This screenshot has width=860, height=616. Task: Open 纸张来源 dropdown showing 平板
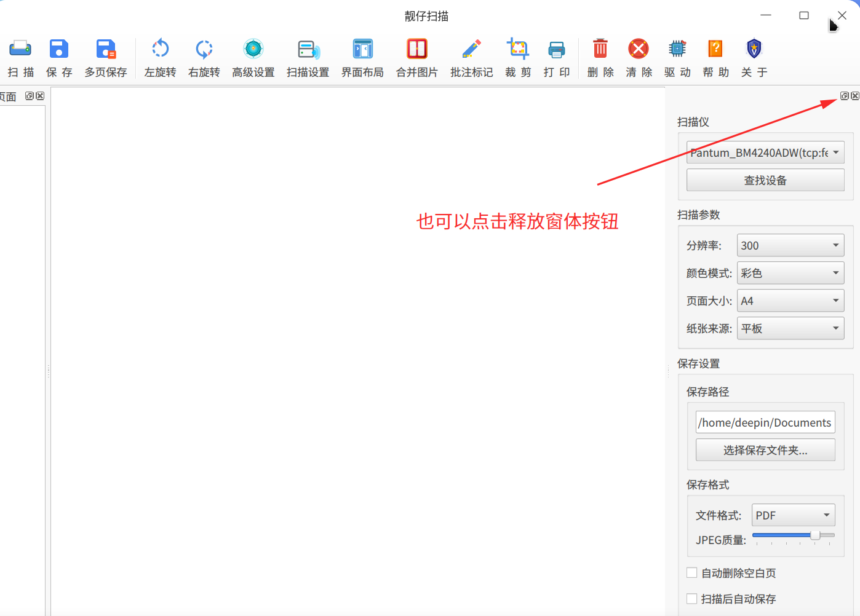[x=790, y=328]
